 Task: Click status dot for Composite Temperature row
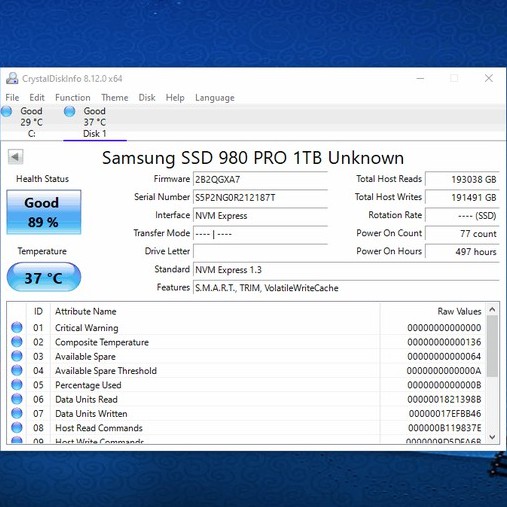17,342
